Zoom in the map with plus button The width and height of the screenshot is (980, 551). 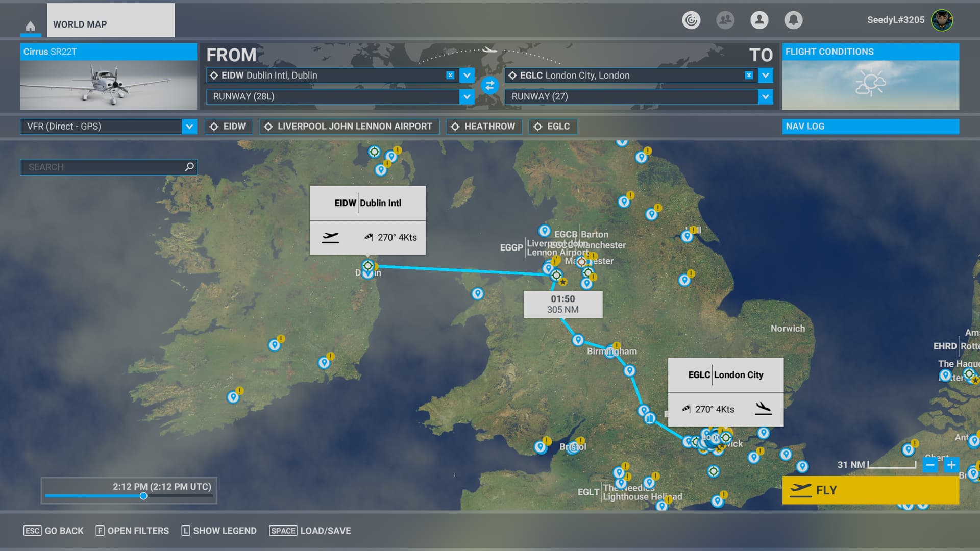(951, 465)
